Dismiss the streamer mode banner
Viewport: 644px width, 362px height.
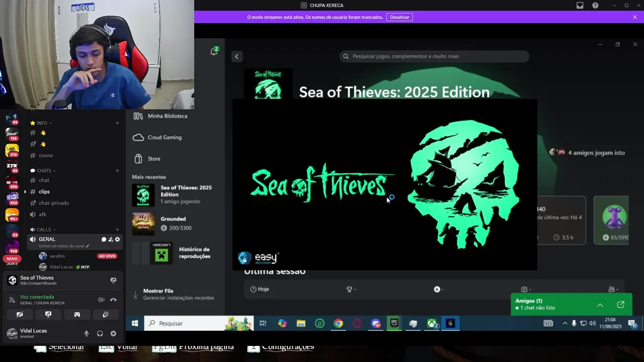(635, 17)
